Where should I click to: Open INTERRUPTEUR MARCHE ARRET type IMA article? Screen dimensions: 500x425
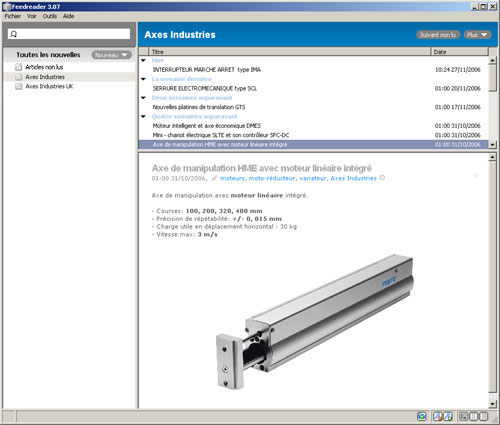207,70
